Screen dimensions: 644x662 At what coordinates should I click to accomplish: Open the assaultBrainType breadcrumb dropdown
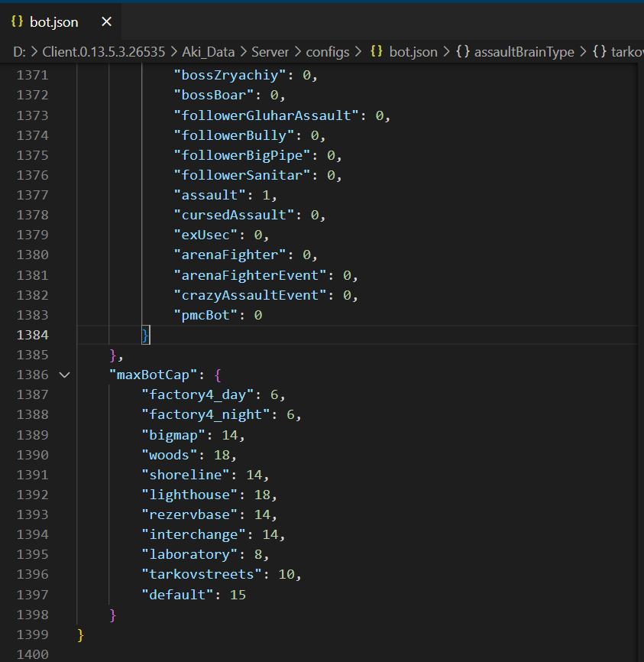523,52
